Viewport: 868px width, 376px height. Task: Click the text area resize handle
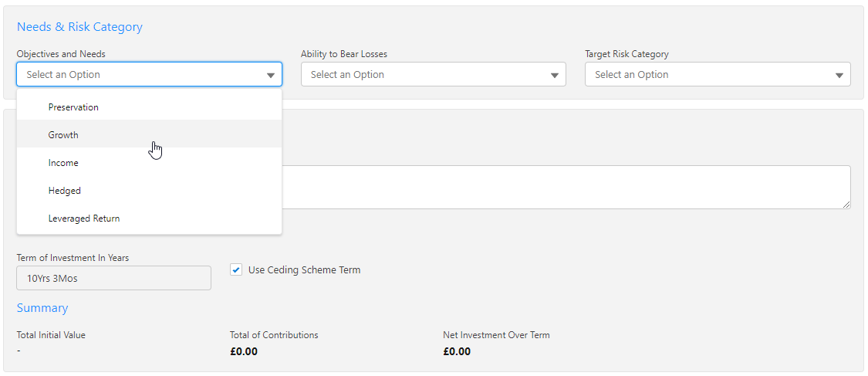[846, 204]
